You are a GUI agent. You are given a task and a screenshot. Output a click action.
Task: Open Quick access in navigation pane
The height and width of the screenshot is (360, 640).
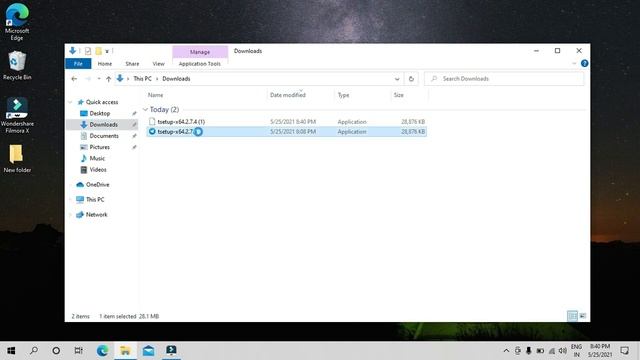(x=102, y=102)
